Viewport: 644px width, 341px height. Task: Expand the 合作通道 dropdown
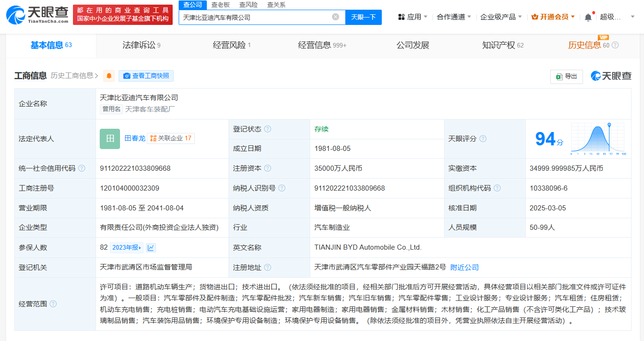point(454,17)
